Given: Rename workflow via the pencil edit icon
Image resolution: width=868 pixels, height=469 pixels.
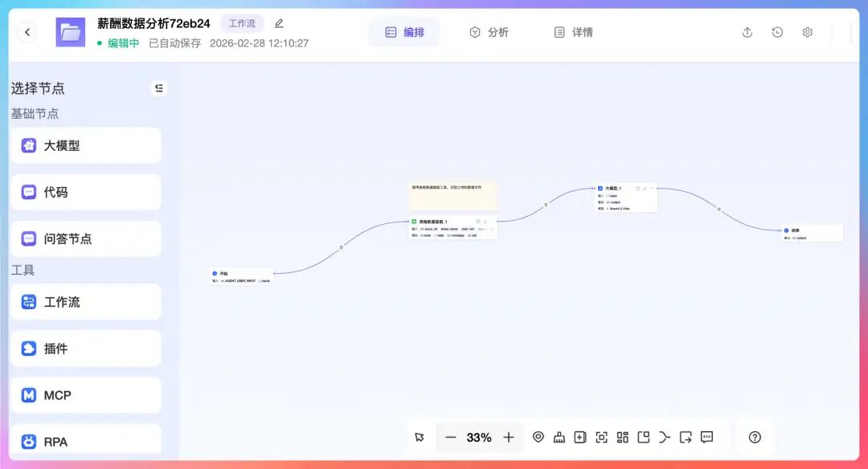Looking at the screenshot, I should tap(278, 23).
